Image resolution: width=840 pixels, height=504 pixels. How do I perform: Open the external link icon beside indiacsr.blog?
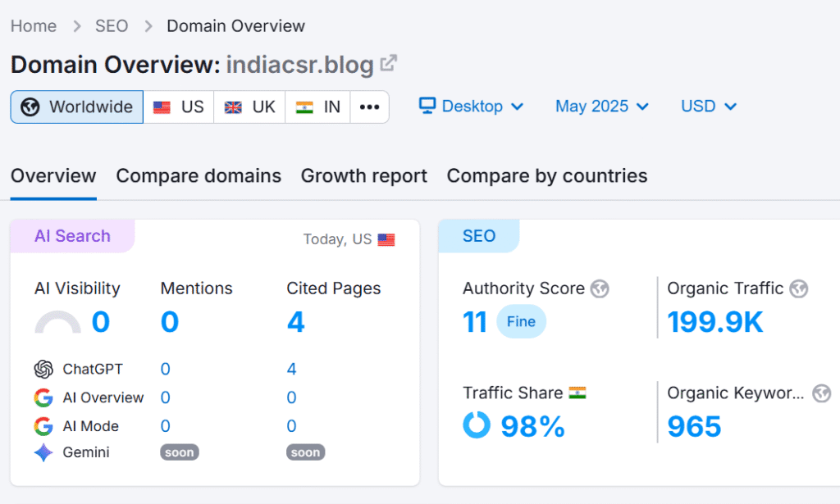click(387, 63)
